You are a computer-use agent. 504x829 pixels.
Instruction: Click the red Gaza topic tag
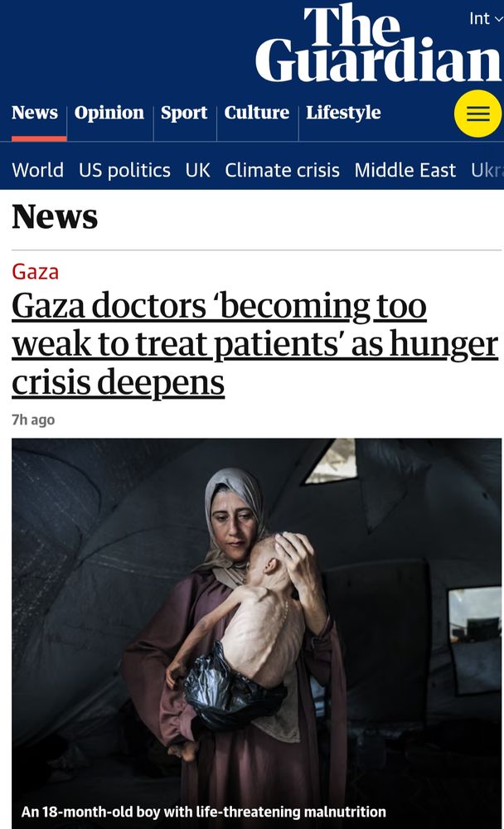tap(36, 272)
